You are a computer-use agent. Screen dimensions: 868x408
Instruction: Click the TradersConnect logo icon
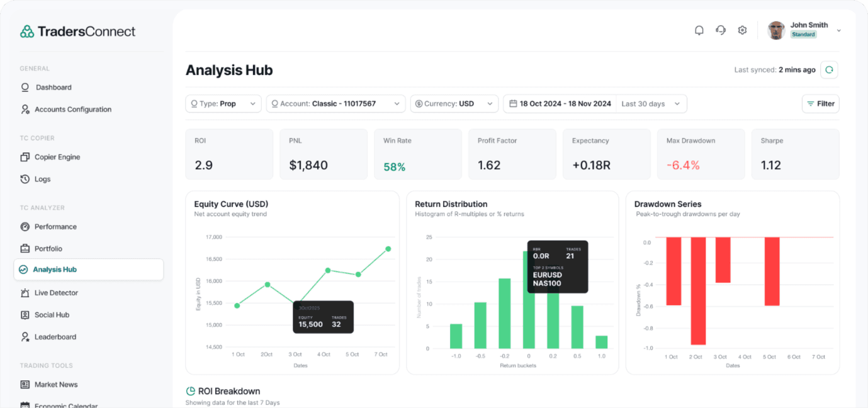point(27,31)
